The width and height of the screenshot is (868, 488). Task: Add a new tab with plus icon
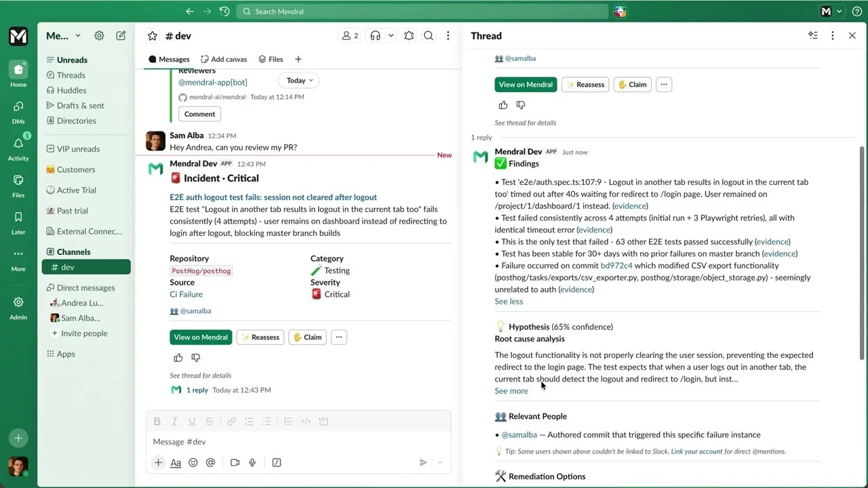point(298,59)
